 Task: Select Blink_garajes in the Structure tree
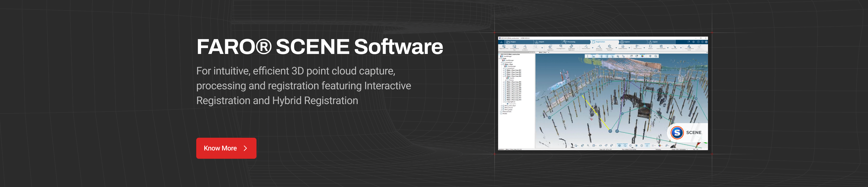[508, 110]
